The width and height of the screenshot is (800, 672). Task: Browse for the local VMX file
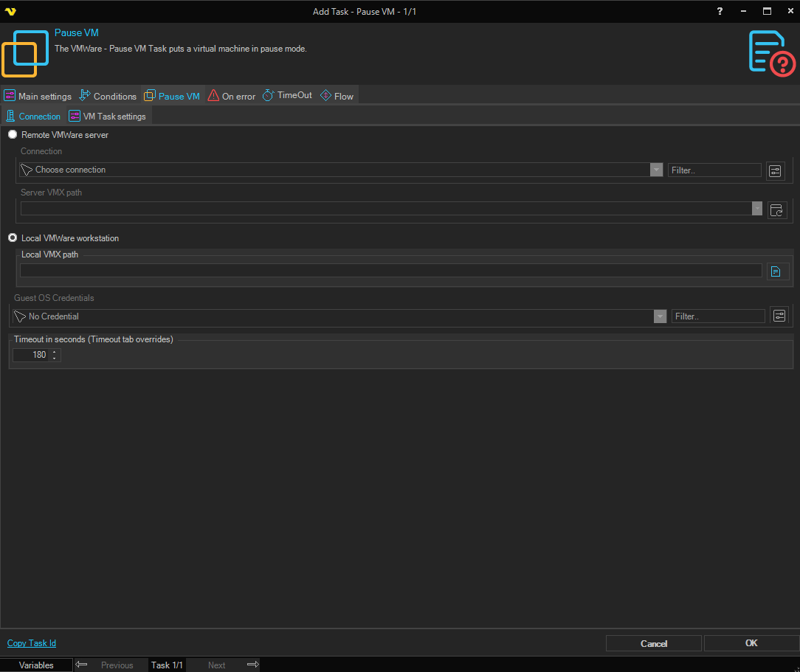[x=776, y=271]
